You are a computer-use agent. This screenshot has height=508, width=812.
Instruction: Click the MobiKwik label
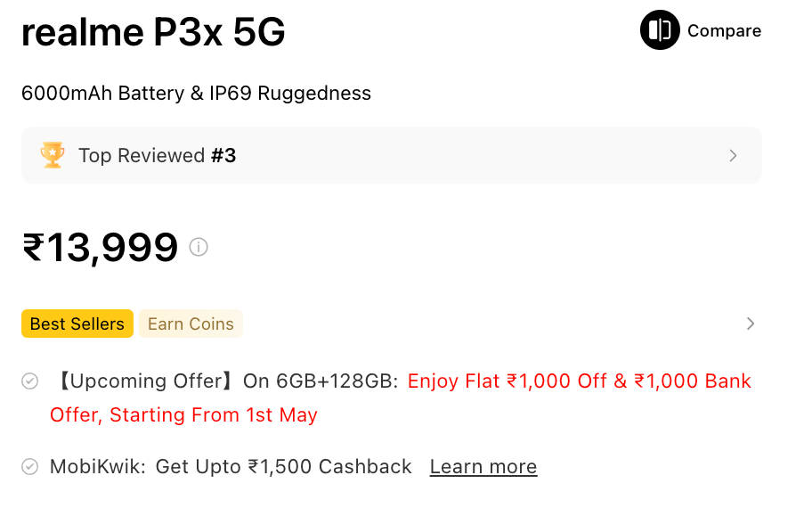point(97,467)
